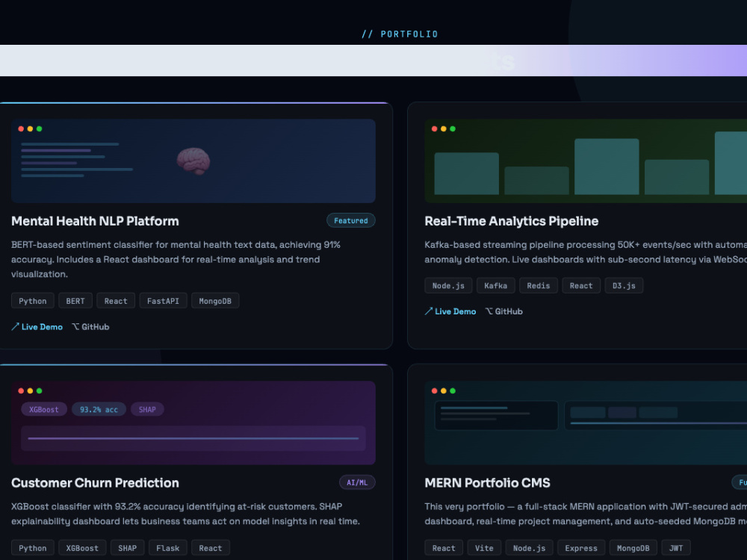Click the React tag in Mental Health card
The width and height of the screenshot is (747, 560).
(116, 301)
